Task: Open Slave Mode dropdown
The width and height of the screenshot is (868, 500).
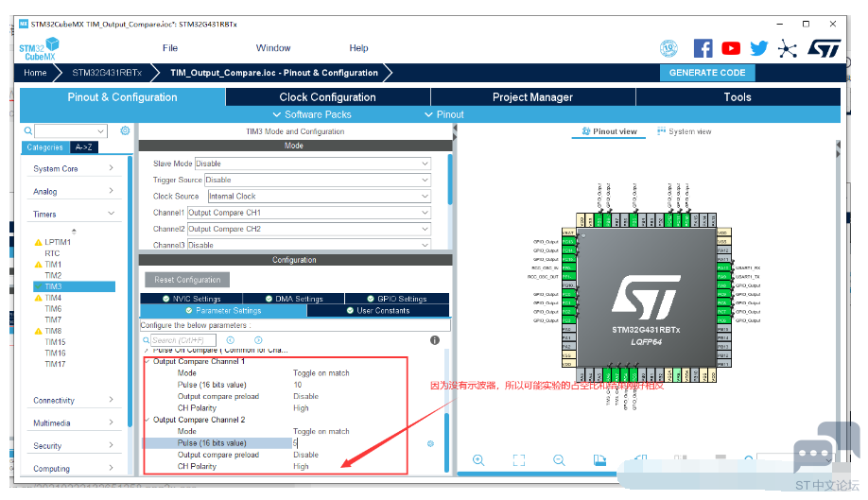Action: click(313, 164)
